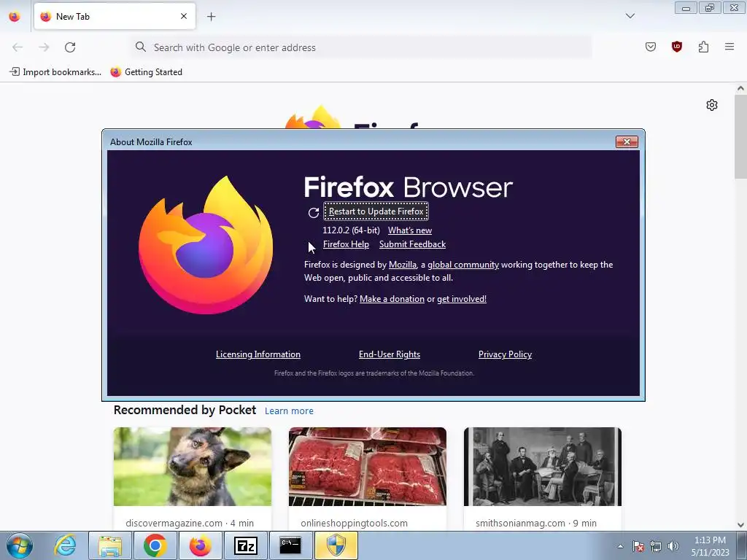
Task: Open the Firefox hamburger application menu
Action: pos(729,47)
